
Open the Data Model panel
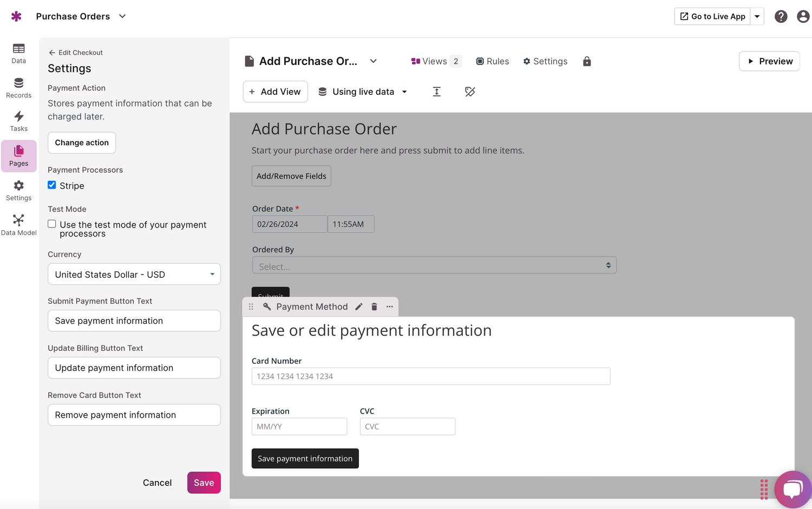18,223
